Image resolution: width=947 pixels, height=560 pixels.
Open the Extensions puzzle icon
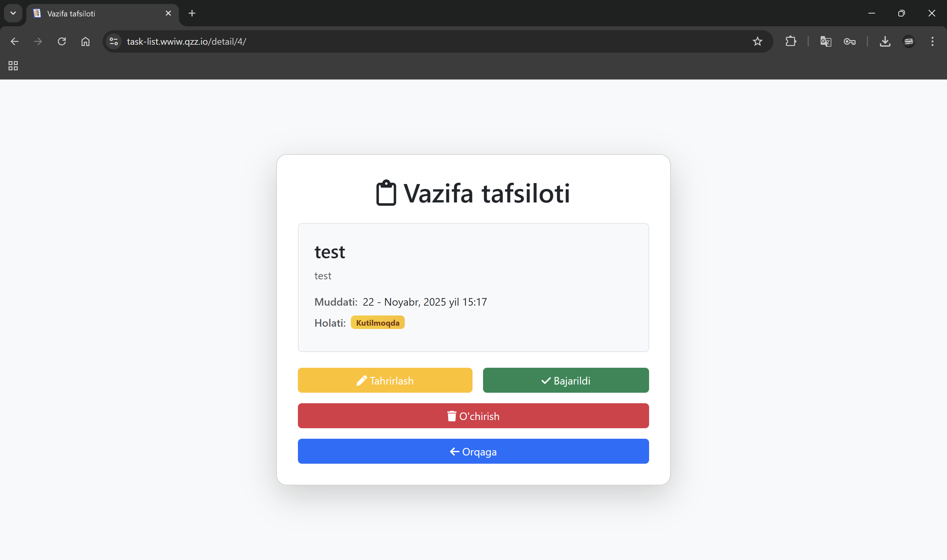click(790, 41)
